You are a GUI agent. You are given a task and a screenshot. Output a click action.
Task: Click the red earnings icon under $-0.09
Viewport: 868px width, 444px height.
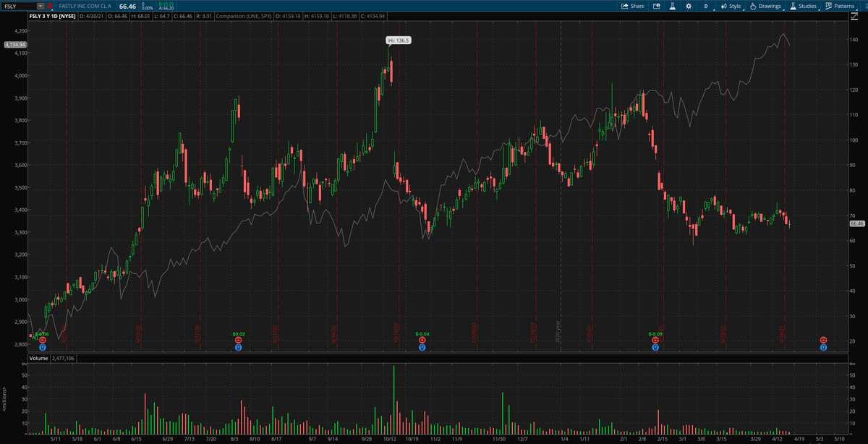point(655,340)
